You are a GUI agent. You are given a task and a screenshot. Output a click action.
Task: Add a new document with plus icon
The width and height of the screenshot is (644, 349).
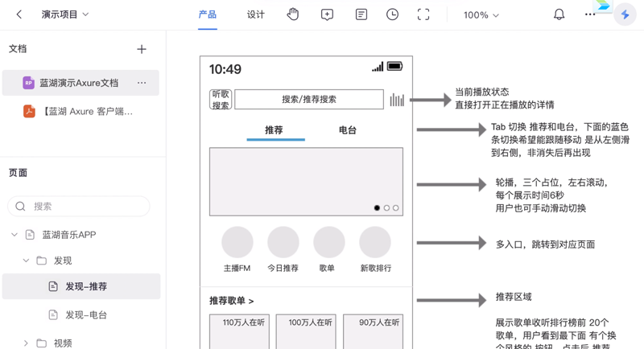pyautogui.click(x=142, y=49)
